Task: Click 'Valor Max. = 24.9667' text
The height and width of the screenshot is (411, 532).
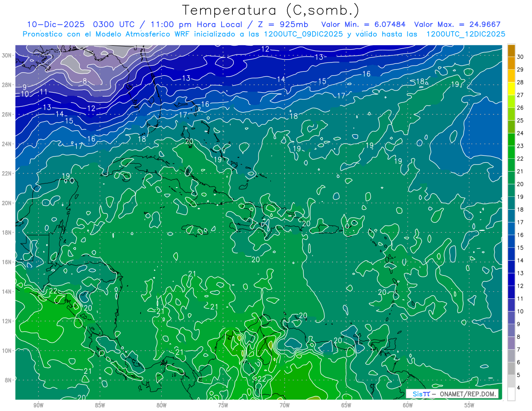Action: (x=458, y=24)
